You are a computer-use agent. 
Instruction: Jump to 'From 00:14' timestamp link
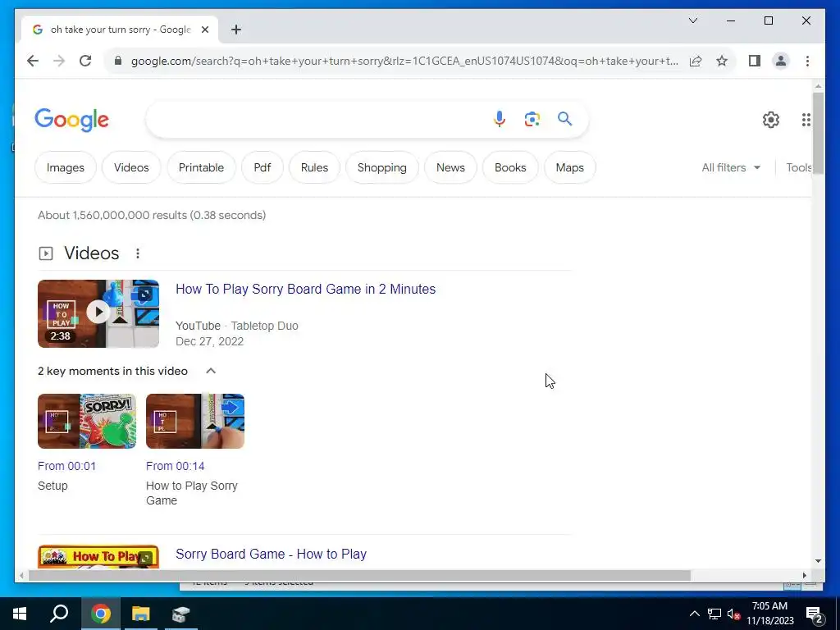[176, 466]
